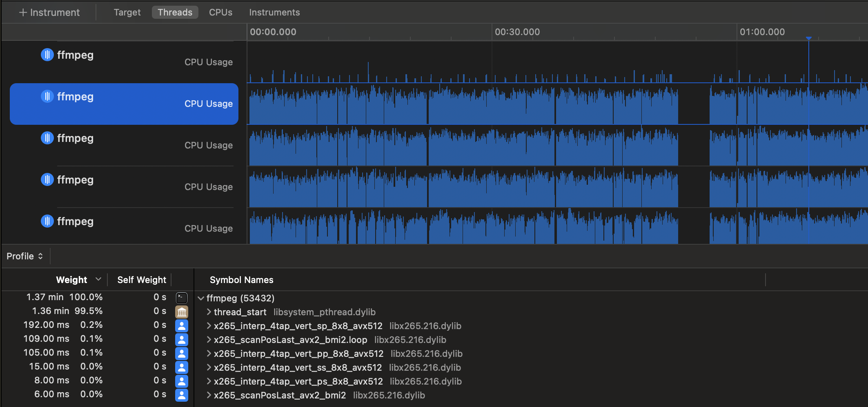The image size is (868, 407).
Task: Click the Symbol Names column header
Action: pyautogui.click(x=241, y=280)
